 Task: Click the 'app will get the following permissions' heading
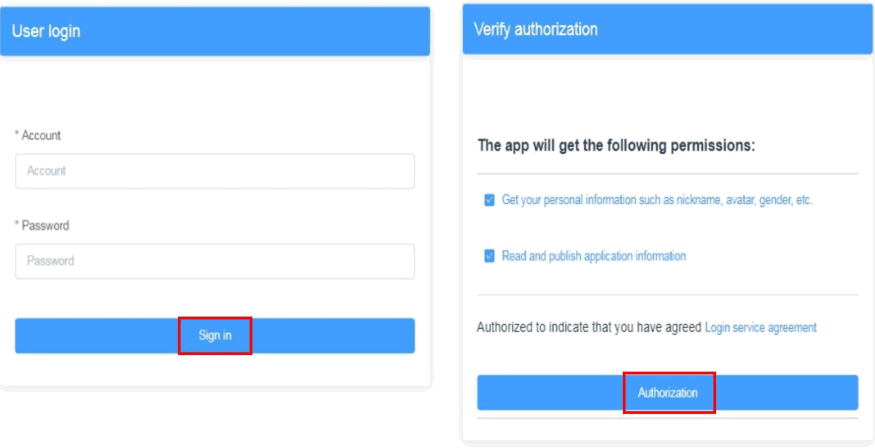tap(616, 146)
